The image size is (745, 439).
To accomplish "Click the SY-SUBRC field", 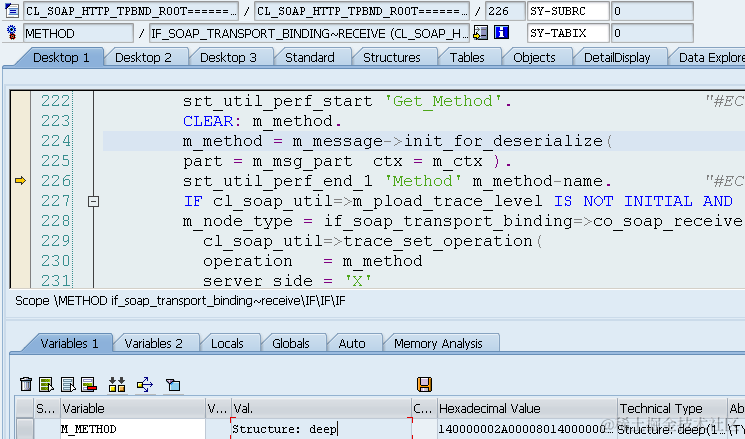I will tap(568, 11).
